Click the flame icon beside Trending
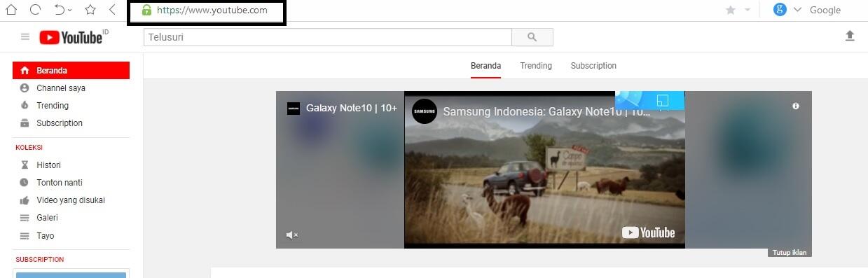 tap(25, 106)
